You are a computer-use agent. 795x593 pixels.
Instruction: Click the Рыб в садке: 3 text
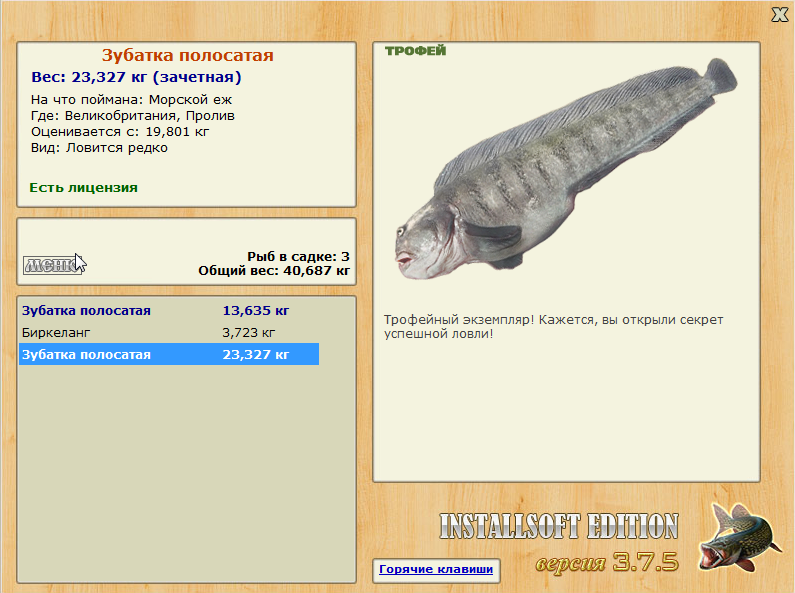pyautogui.click(x=298, y=256)
